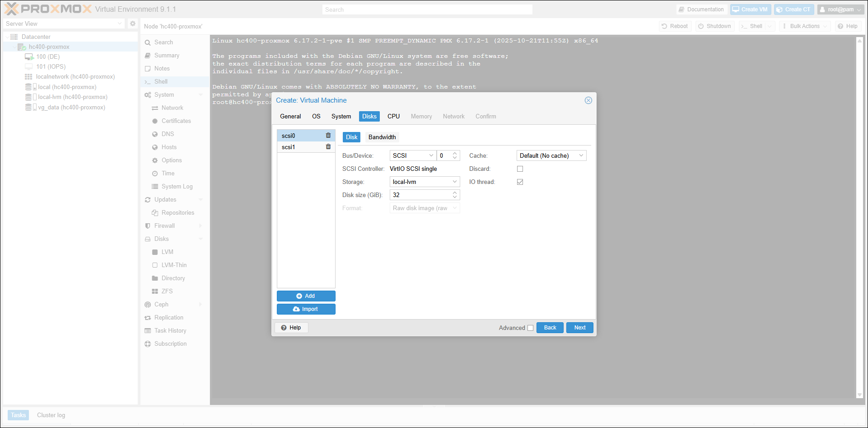868x428 pixels.
Task: Switch to the System tab in wizard
Action: click(x=341, y=116)
